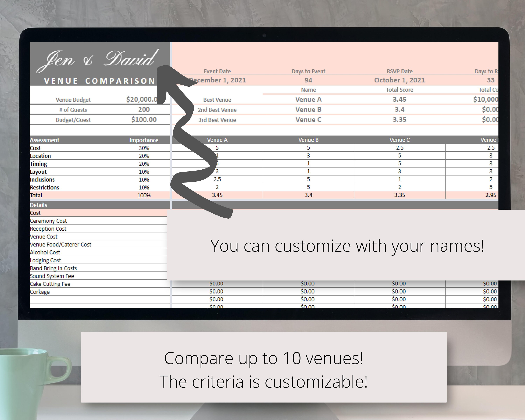Click the 'Best Venue' row label
Image resolution: width=525 pixels, height=420 pixels.
[x=217, y=100]
